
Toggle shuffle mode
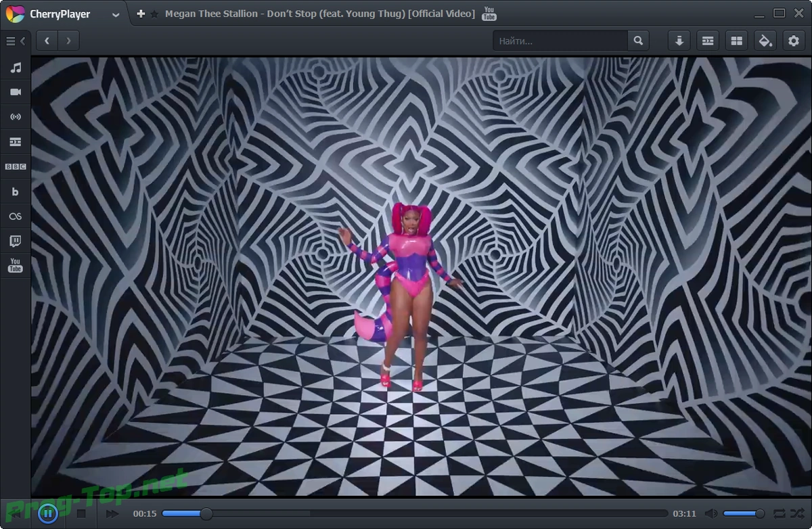pos(798,514)
